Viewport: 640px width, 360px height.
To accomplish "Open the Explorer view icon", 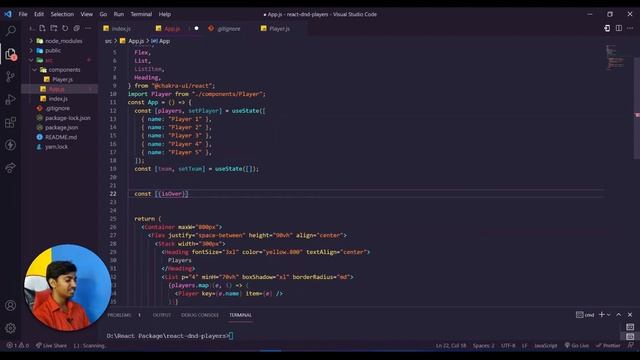I will [11, 54].
